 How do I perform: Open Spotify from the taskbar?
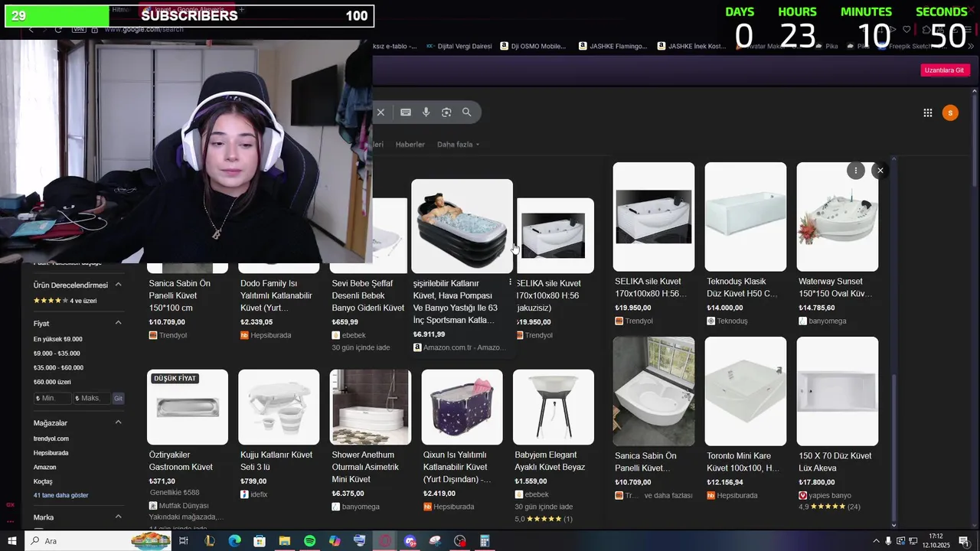tap(309, 541)
